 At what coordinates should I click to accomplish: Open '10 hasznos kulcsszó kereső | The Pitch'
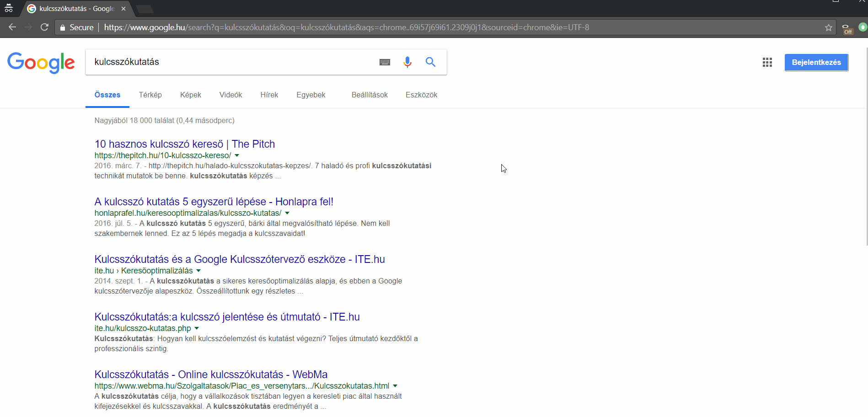click(x=185, y=144)
